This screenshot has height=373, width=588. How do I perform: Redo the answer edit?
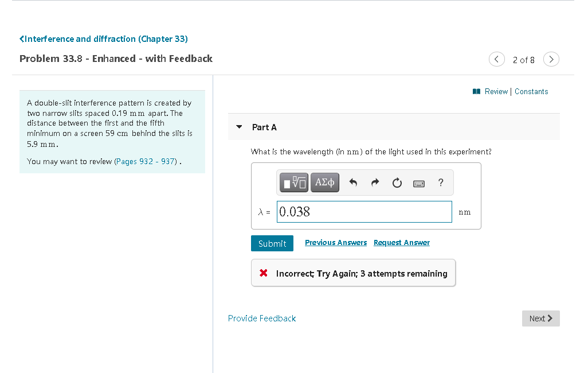click(x=375, y=182)
